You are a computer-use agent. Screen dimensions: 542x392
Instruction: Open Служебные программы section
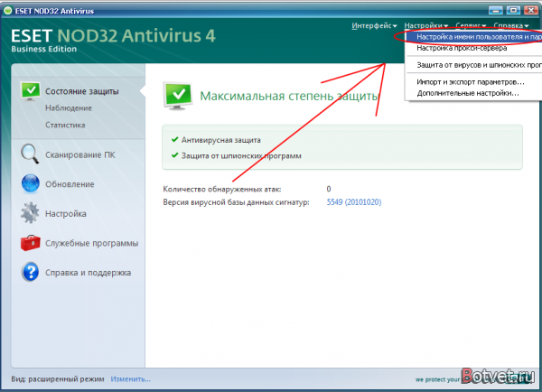(91, 243)
